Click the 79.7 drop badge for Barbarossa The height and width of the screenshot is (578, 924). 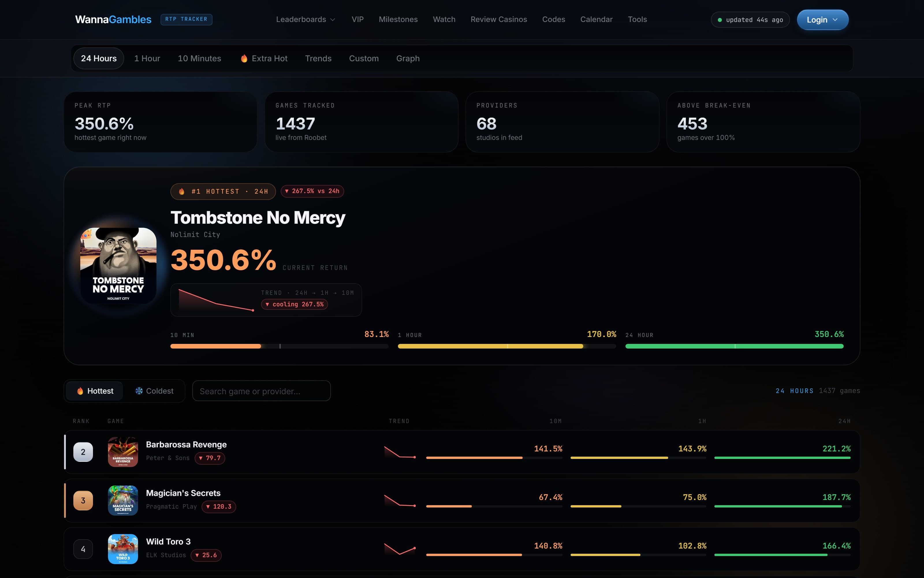coord(210,458)
